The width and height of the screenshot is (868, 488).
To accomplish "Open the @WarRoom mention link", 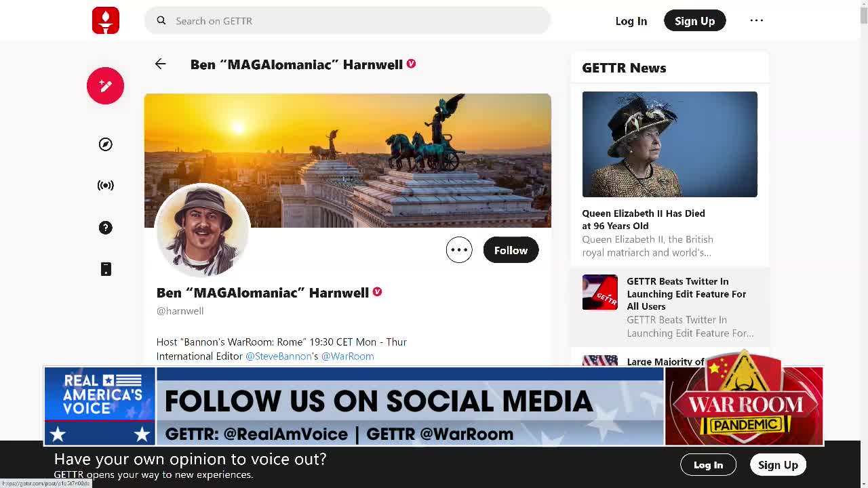I will pos(347,356).
